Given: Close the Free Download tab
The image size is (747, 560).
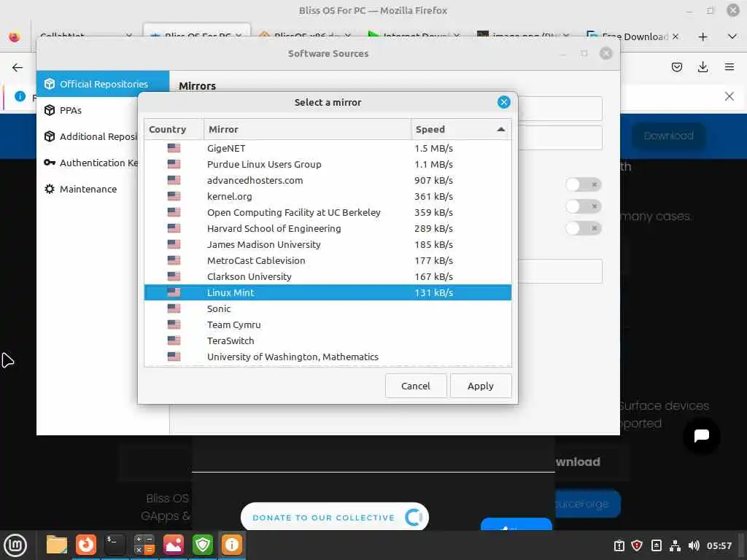Looking at the screenshot, I should point(675,36).
